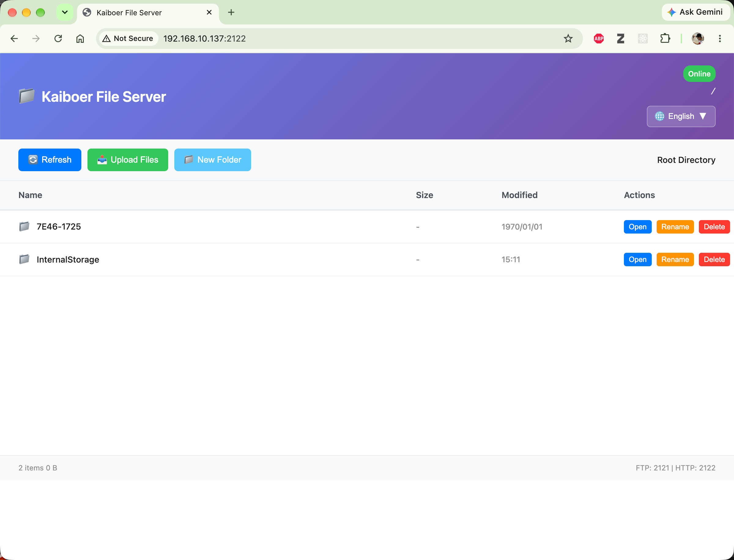Open a new browser tab

pyautogui.click(x=231, y=12)
